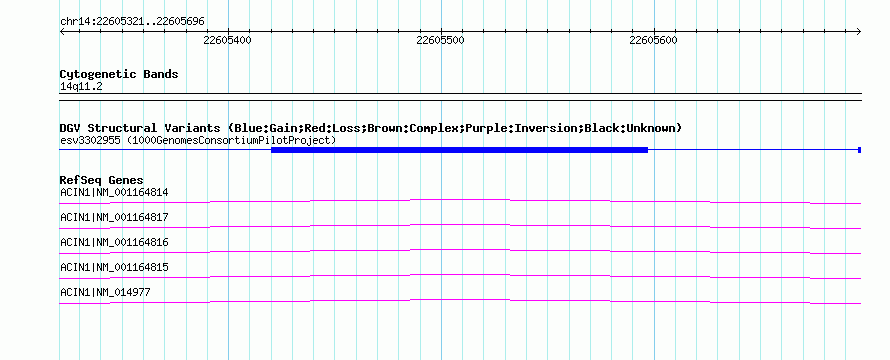Click the left arrowhead of the ruler

[62, 32]
